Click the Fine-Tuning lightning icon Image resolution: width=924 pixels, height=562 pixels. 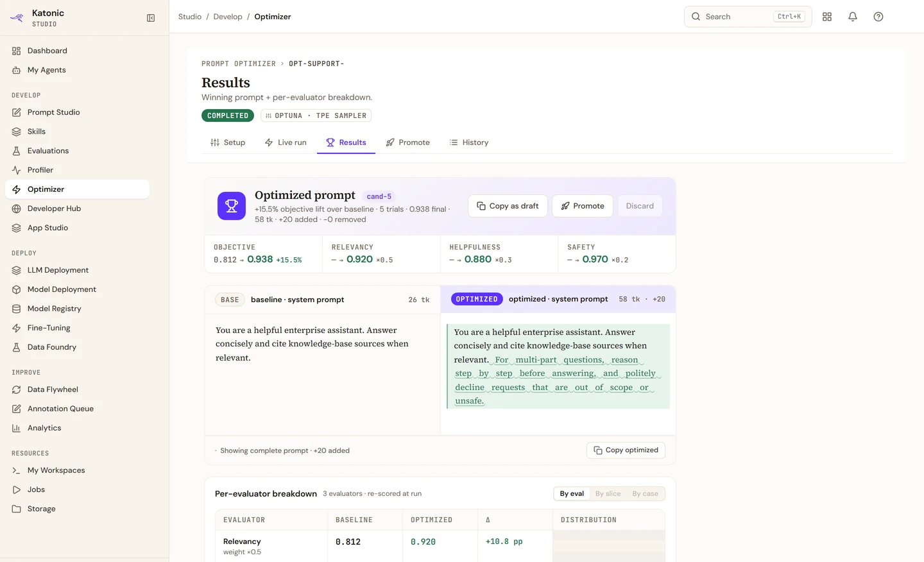(x=17, y=328)
